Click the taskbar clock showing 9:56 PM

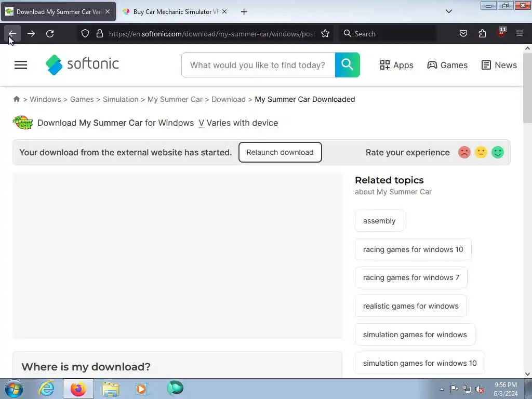[x=506, y=389]
